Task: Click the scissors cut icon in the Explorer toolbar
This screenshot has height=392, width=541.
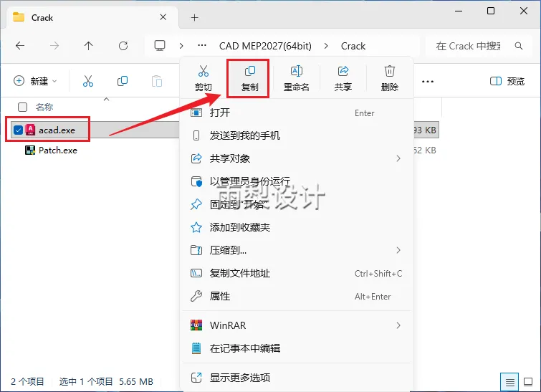Action: (x=88, y=81)
